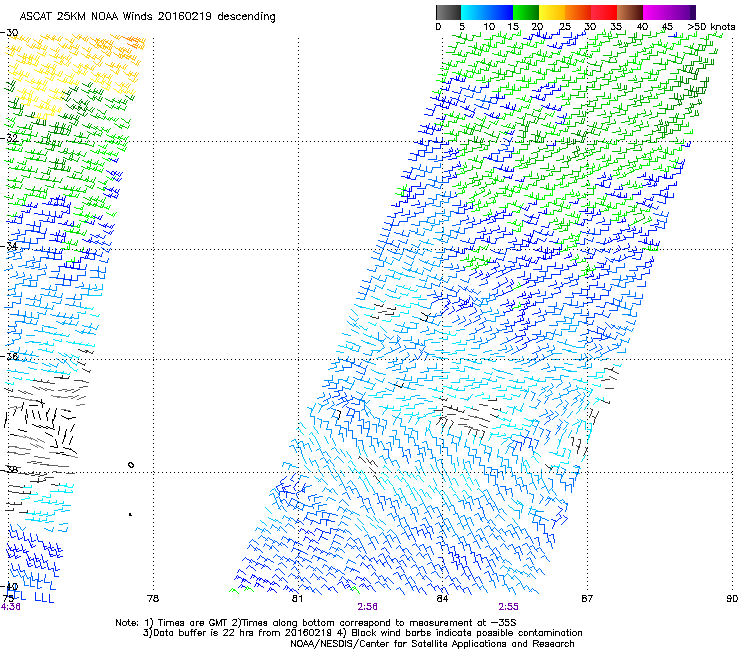
Task: Click the gray 0–5 knots legend segment
Action: (x=448, y=12)
